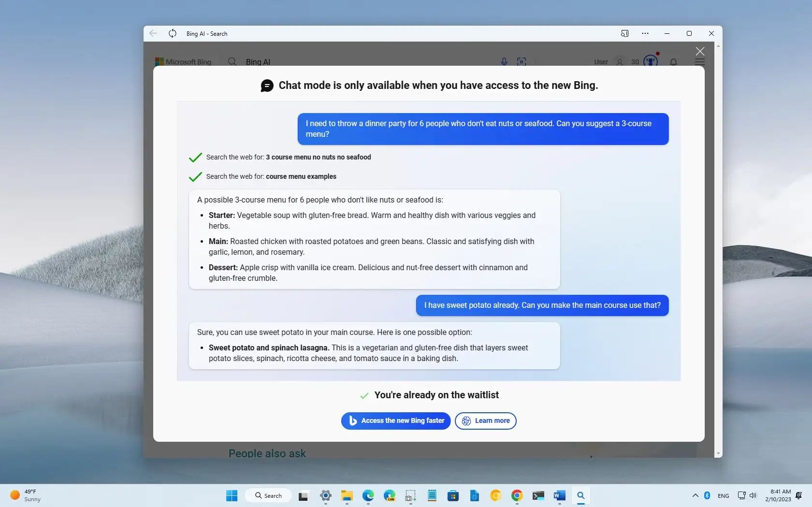Open Microsoft Word from the taskbar
This screenshot has height=507, width=812.
tap(560, 495)
